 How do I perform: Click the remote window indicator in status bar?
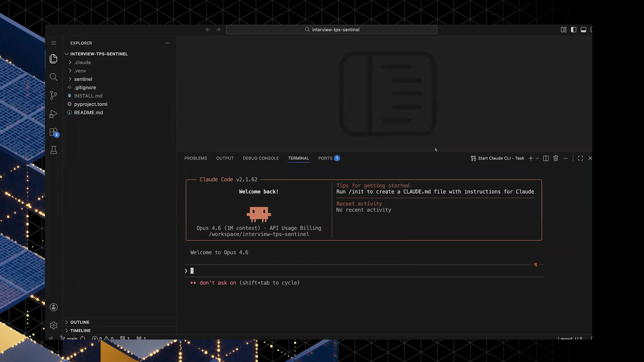coord(51,338)
